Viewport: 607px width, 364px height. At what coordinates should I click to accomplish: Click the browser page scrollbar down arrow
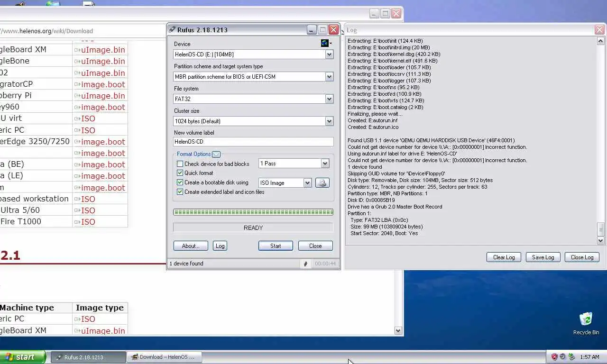398,331
